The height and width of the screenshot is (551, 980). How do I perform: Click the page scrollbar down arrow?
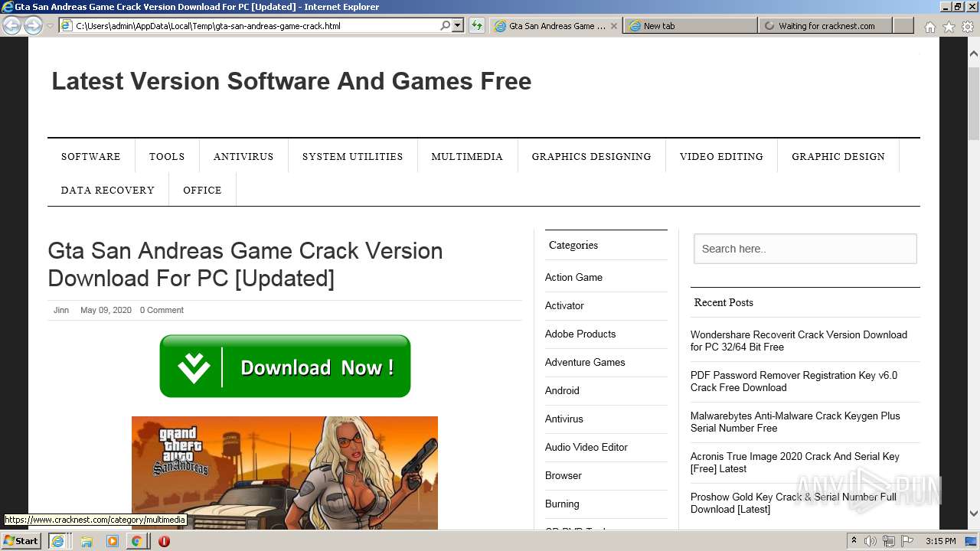[974, 514]
